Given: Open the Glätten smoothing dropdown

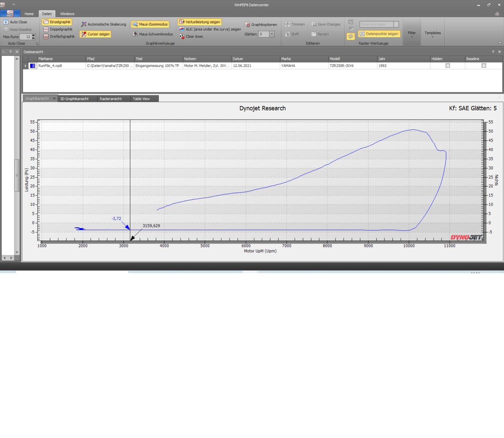Looking at the screenshot, I should [x=272, y=34].
